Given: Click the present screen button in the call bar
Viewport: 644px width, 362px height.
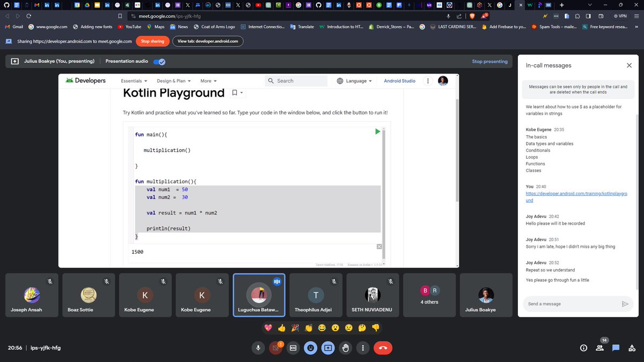Looking at the screenshot, I should [328, 348].
